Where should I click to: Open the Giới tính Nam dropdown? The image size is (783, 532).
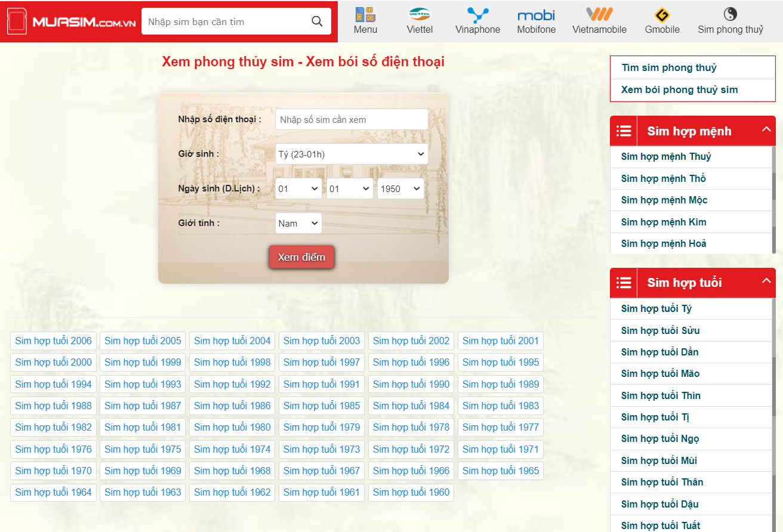[298, 223]
